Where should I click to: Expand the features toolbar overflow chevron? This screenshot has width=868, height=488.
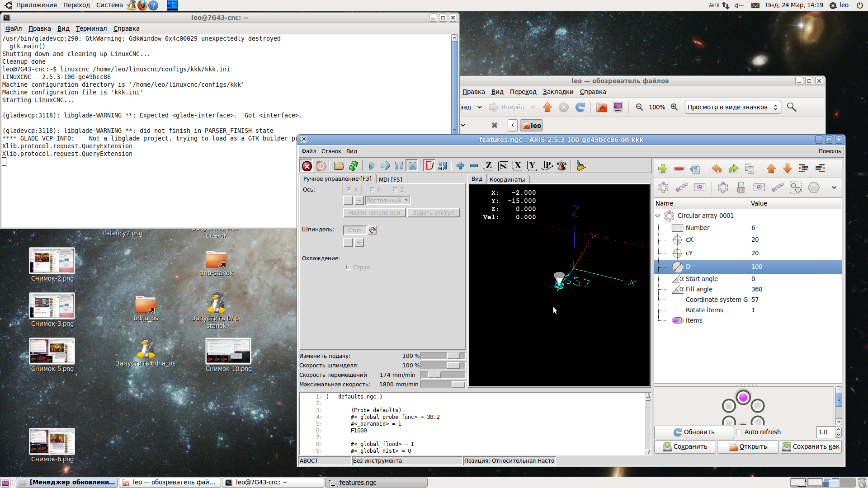tap(834, 188)
